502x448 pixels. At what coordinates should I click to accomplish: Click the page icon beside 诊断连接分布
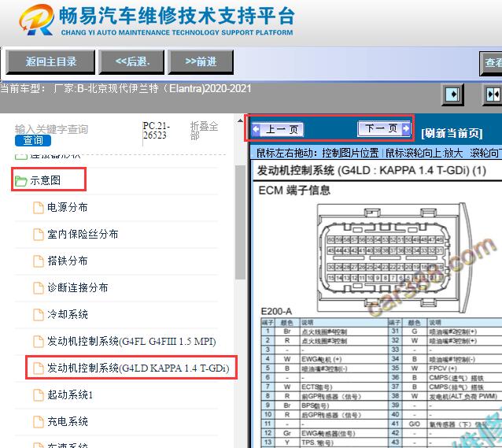(39, 288)
